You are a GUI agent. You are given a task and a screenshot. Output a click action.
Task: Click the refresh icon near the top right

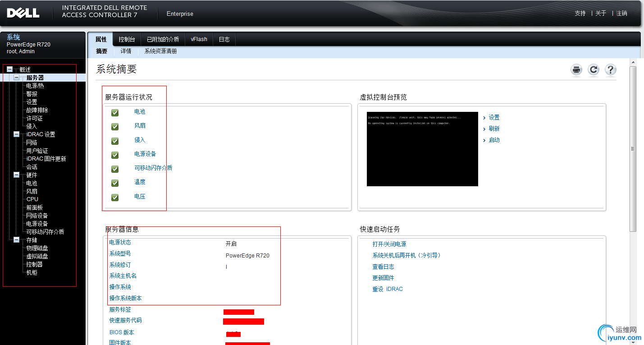point(593,69)
